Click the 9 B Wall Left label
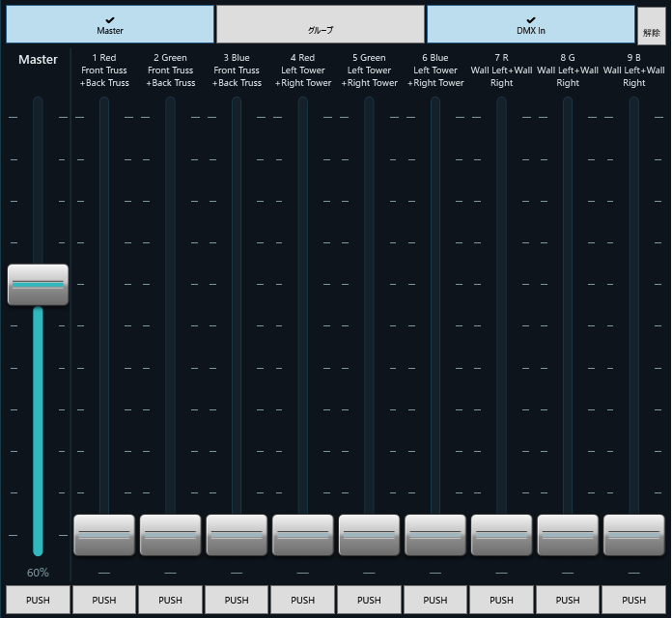 (x=633, y=70)
